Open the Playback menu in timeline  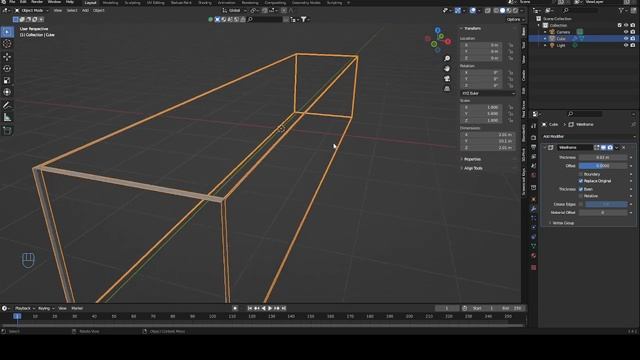coord(24,309)
